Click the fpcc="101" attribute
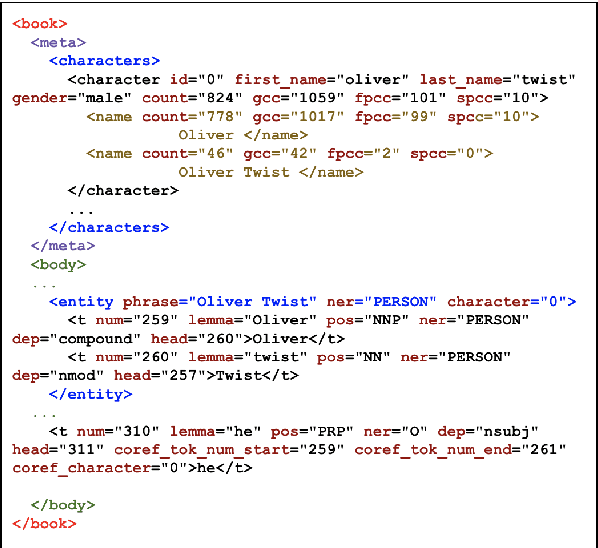 [x=400, y=98]
